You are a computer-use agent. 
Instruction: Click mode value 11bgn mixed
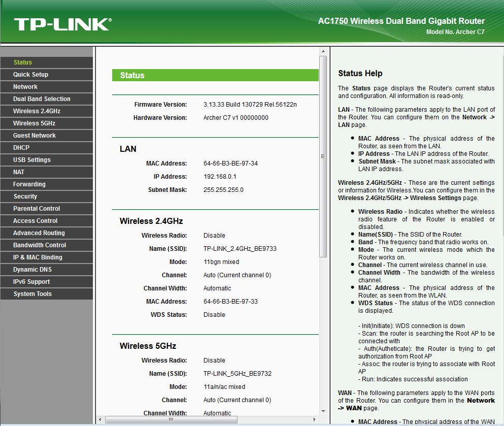[x=221, y=261]
